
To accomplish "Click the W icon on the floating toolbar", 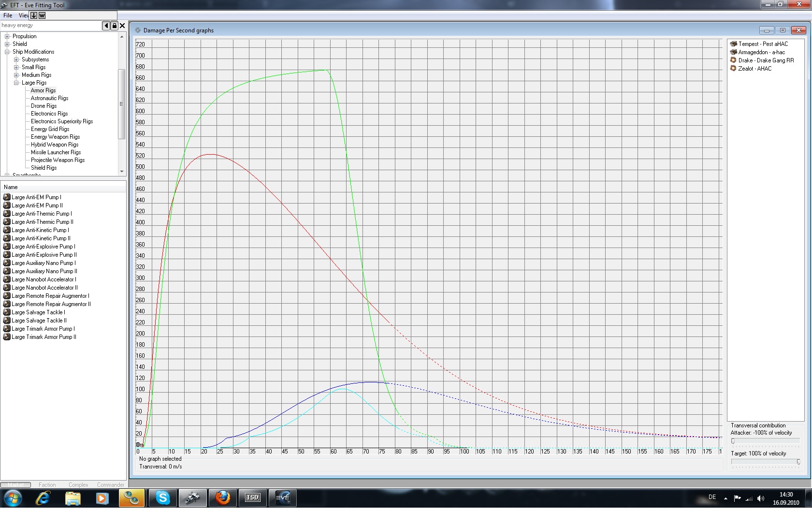I will coord(42,15).
